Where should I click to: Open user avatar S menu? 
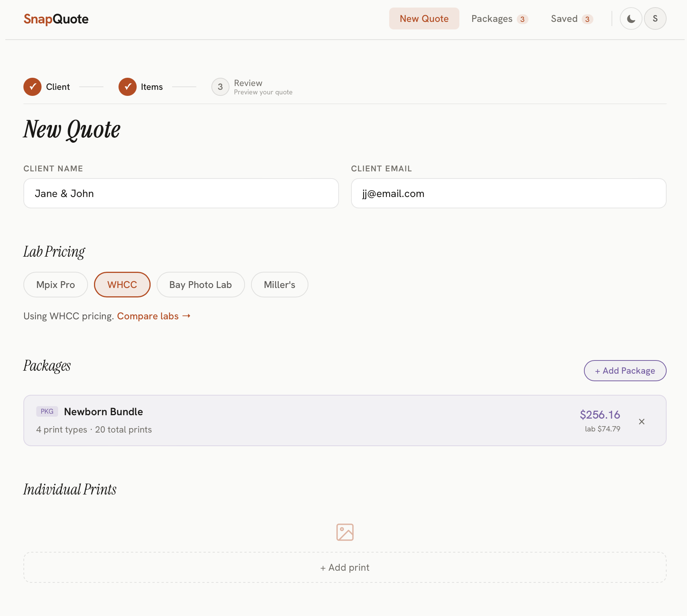(655, 18)
